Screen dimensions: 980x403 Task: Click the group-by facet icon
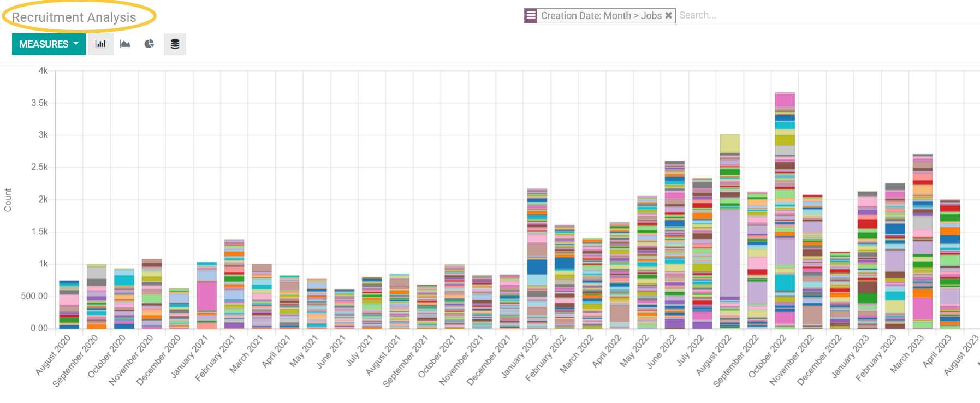[x=531, y=16]
